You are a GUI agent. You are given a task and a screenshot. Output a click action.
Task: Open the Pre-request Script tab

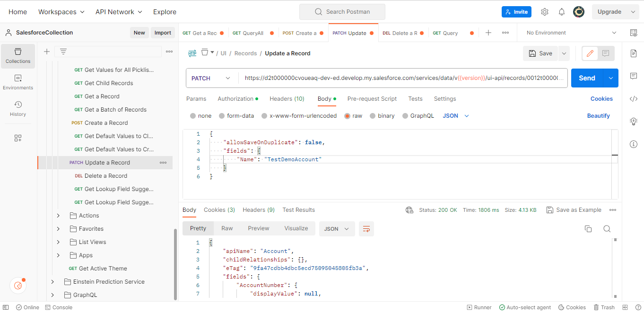tap(372, 99)
